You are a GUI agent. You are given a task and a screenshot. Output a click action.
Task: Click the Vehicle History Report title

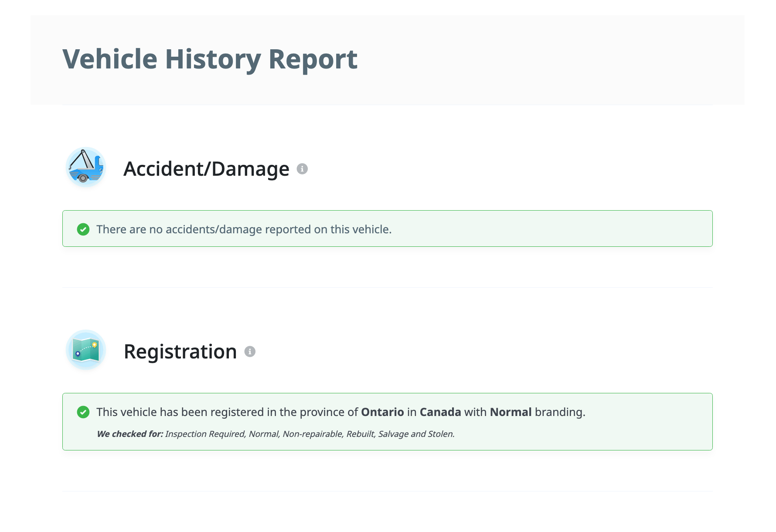click(x=210, y=59)
